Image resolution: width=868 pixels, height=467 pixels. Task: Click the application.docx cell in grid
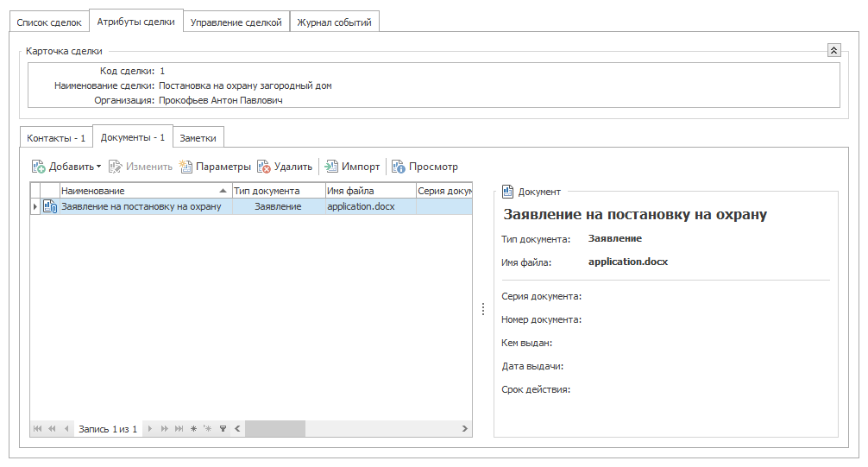click(x=370, y=206)
